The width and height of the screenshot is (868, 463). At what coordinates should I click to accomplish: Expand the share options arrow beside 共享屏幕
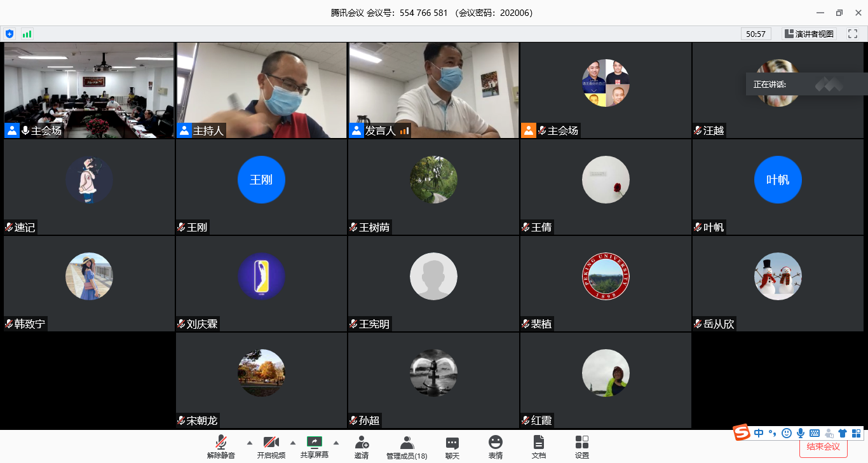click(336, 443)
